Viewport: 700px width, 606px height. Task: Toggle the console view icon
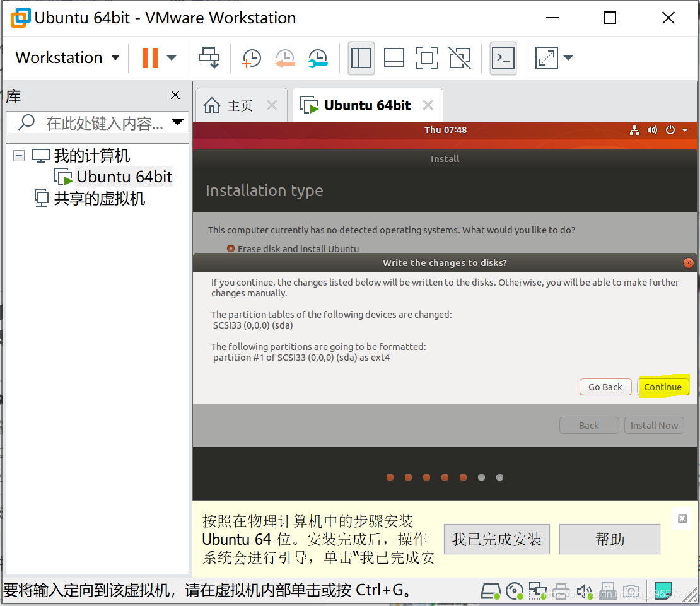[x=503, y=58]
